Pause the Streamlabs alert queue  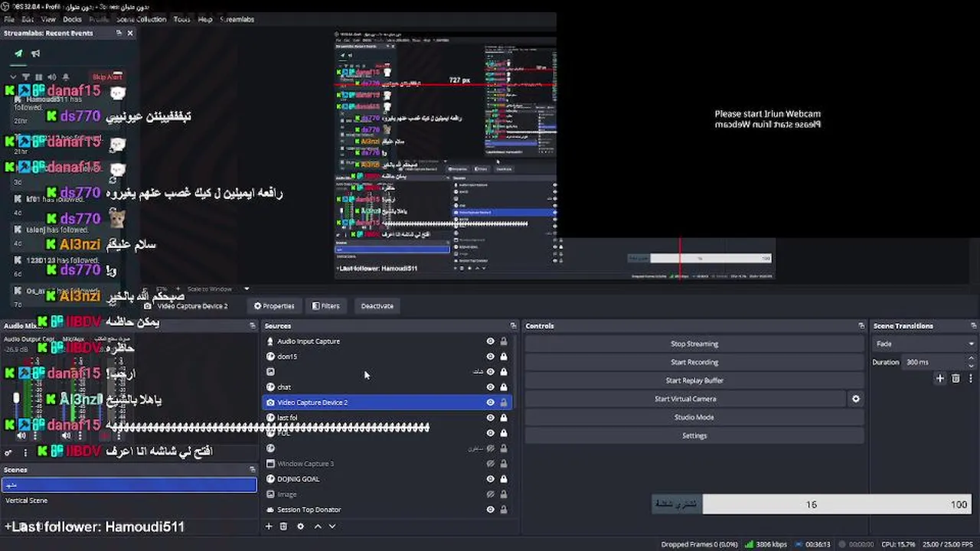38,77
